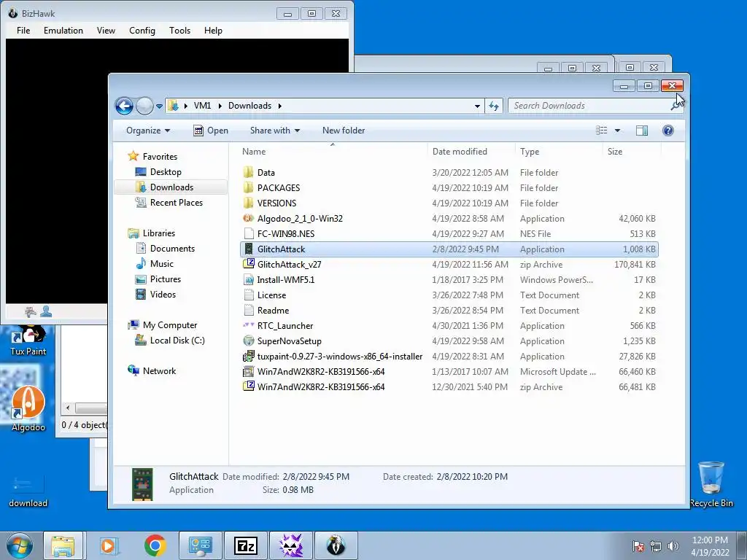Image resolution: width=747 pixels, height=560 pixels.
Task: Open Local Disk (C:) in the sidebar
Action: point(177,341)
